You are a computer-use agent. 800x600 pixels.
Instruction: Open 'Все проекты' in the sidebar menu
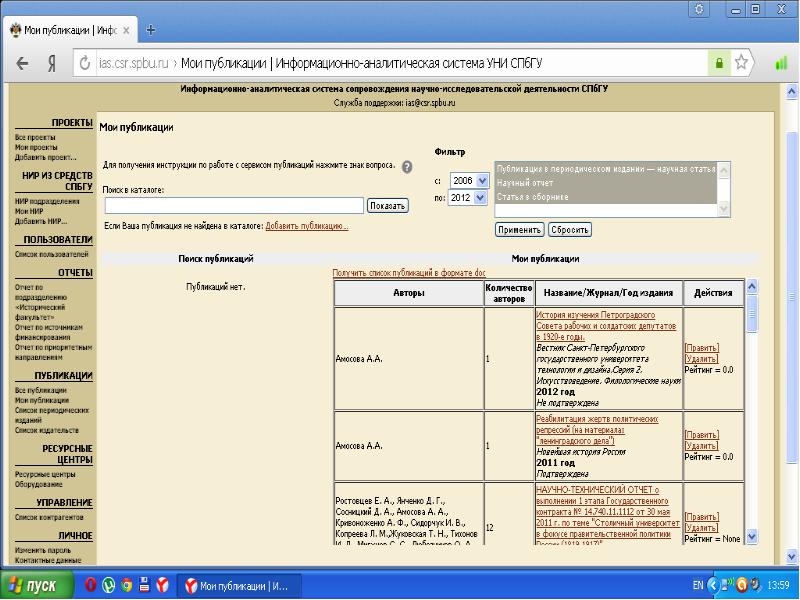pos(35,137)
